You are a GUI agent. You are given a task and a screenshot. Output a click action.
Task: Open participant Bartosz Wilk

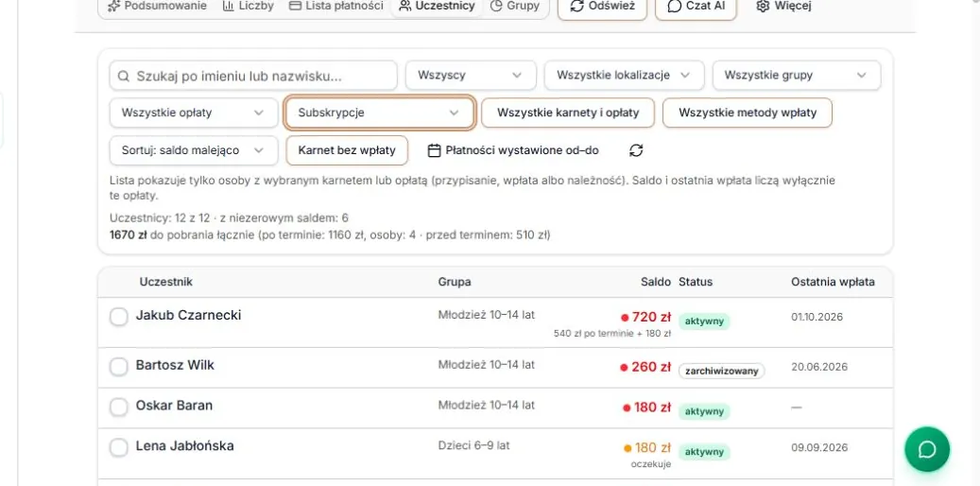pyautogui.click(x=175, y=365)
